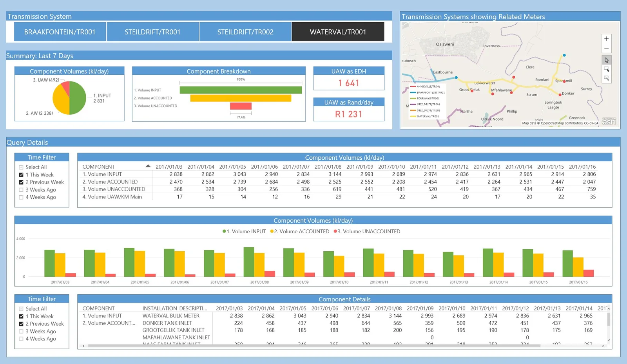This screenshot has width=627, height=364.
Task: Select the STEILDRIFT/TR001 transmission system
Action: pyautogui.click(x=152, y=32)
